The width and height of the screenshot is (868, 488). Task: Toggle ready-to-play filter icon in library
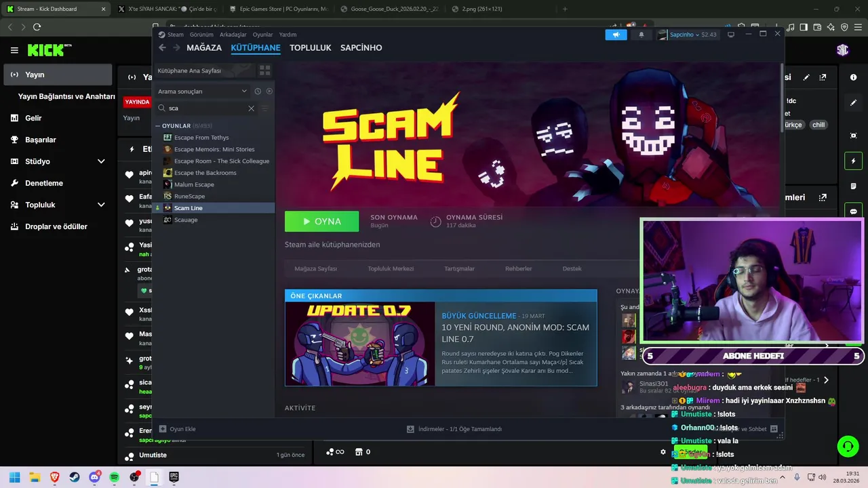click(269, 91)
